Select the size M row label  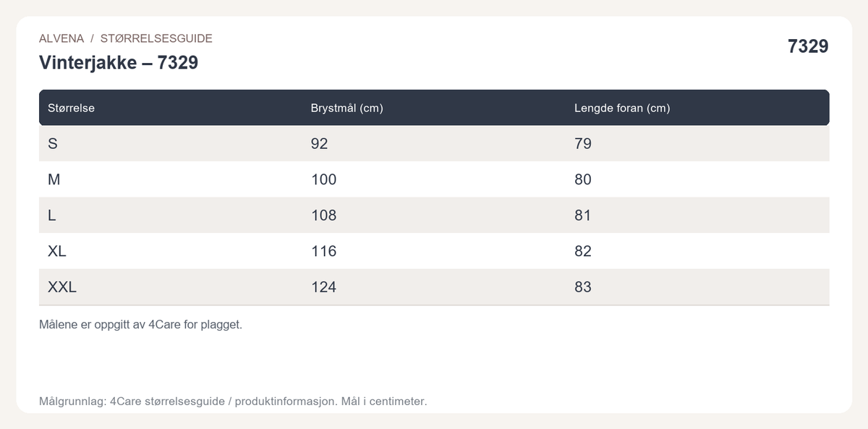coord(54,179)
